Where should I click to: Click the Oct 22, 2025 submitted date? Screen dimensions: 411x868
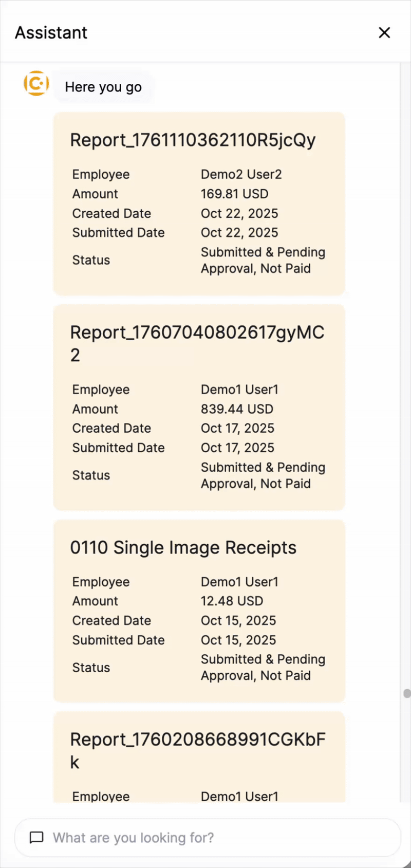coord(239,232)
